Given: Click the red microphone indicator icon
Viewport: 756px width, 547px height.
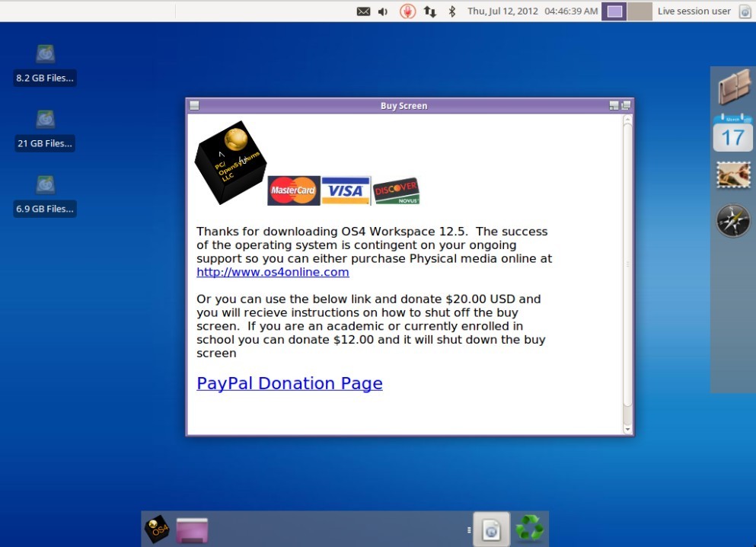Looking at the screenshot, I should tap(407, 11).
